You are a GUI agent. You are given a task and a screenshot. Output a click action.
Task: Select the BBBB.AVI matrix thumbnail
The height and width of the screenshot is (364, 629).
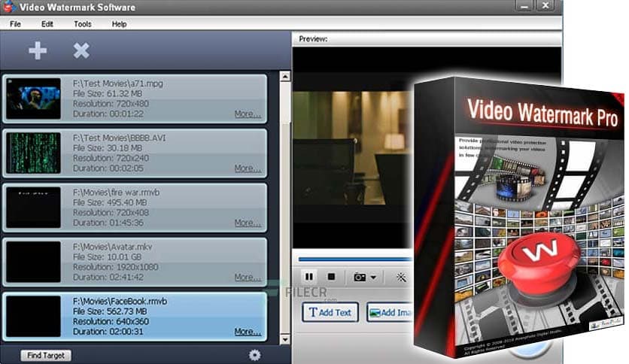coord(33,153)
